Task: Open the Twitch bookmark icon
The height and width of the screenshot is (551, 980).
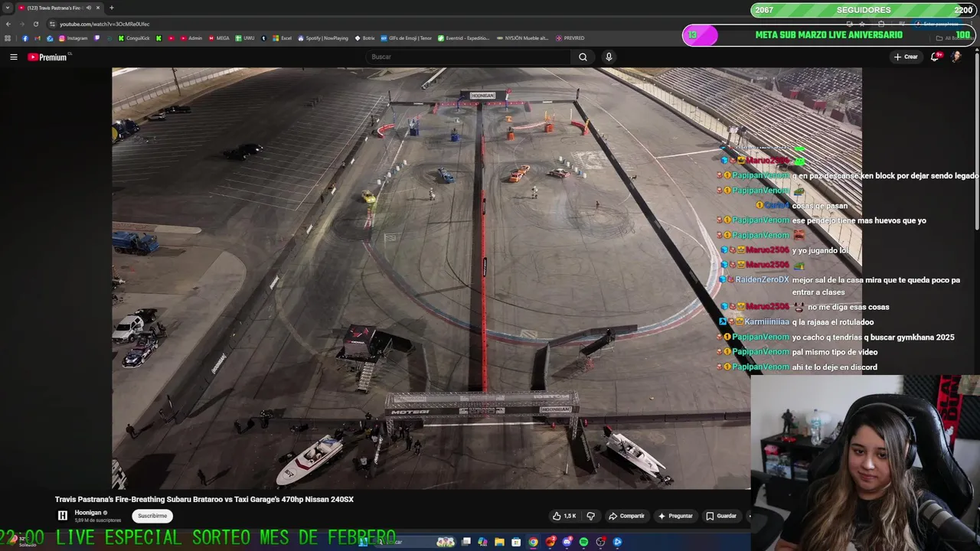Action: [96, 38]
